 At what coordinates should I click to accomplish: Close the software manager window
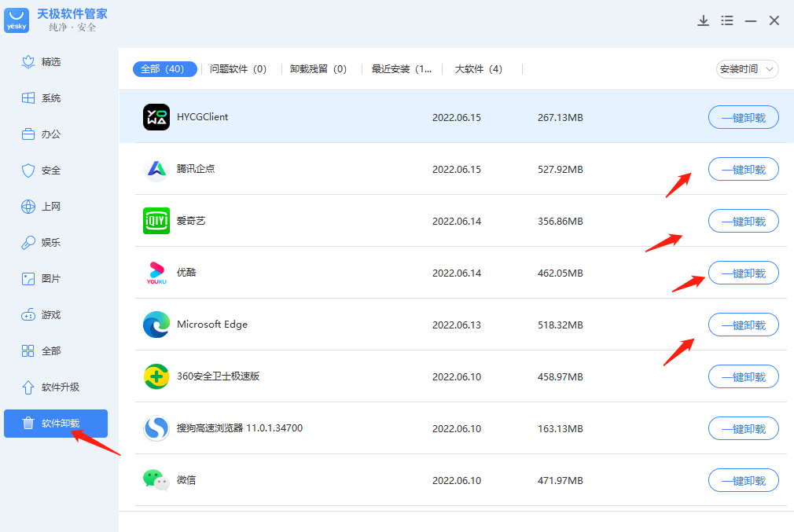(774, 20)
